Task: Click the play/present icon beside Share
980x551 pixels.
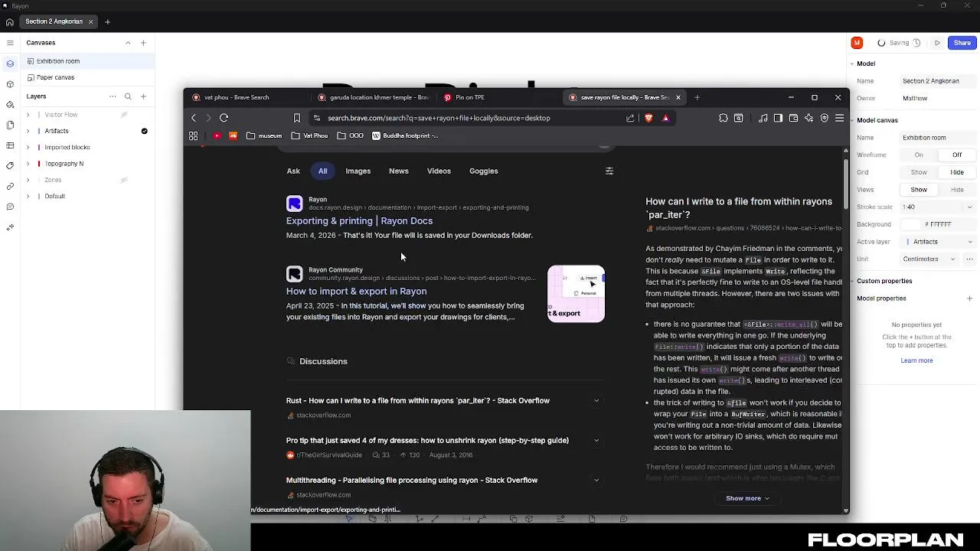Action: pyautogui.click(x=937, y=43)
